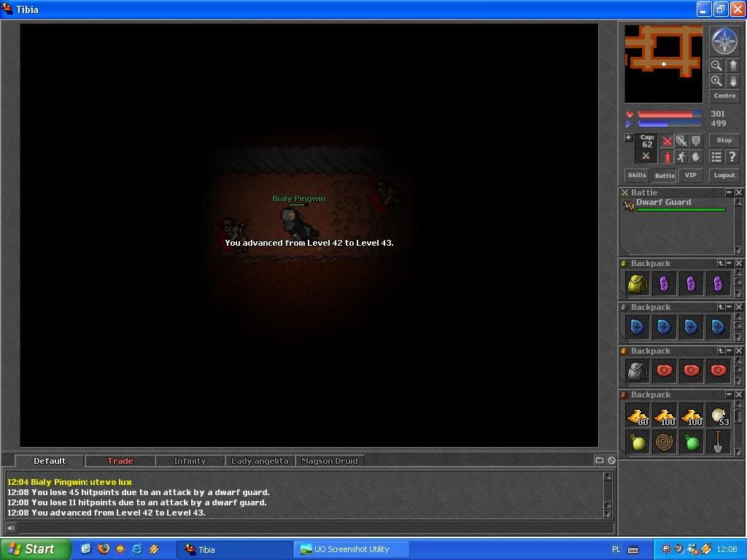
Task: Select the coiled rope item
Action: 664,443
